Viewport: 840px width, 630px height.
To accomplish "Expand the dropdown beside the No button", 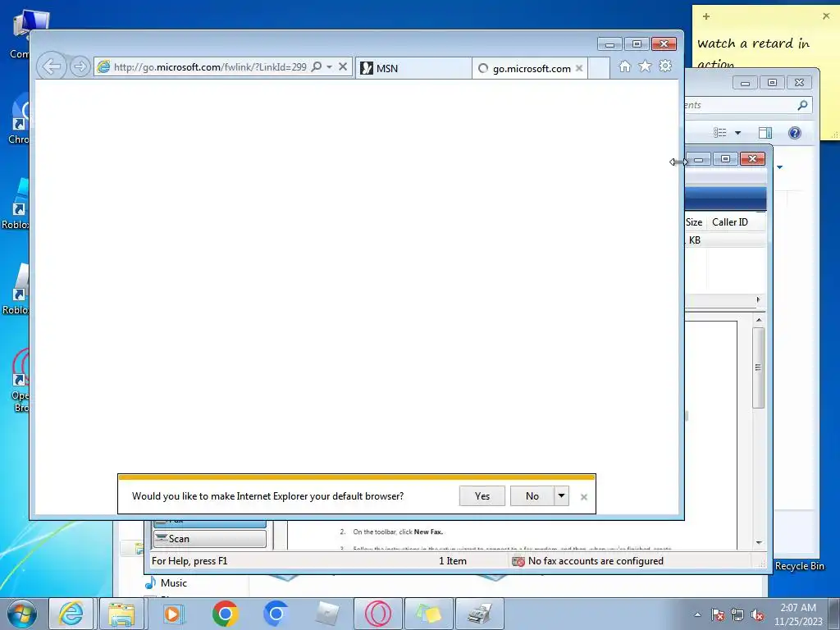I will pos(561,496).
